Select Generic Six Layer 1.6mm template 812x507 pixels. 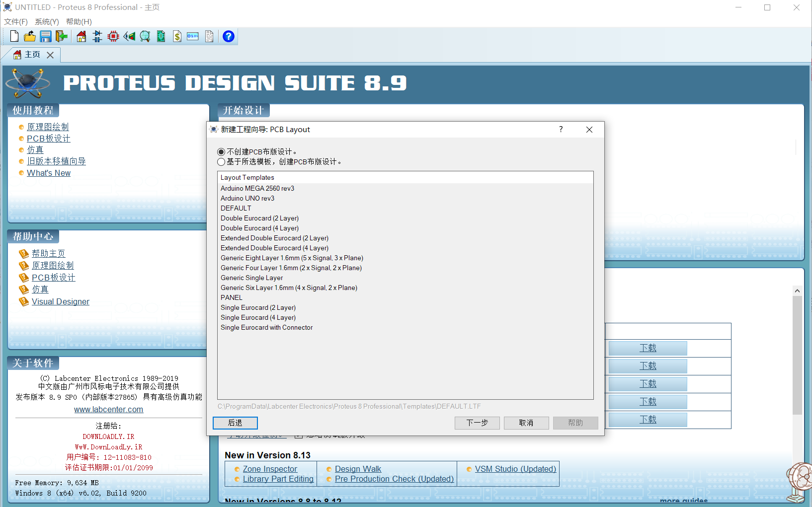click(x=405, y=288)
